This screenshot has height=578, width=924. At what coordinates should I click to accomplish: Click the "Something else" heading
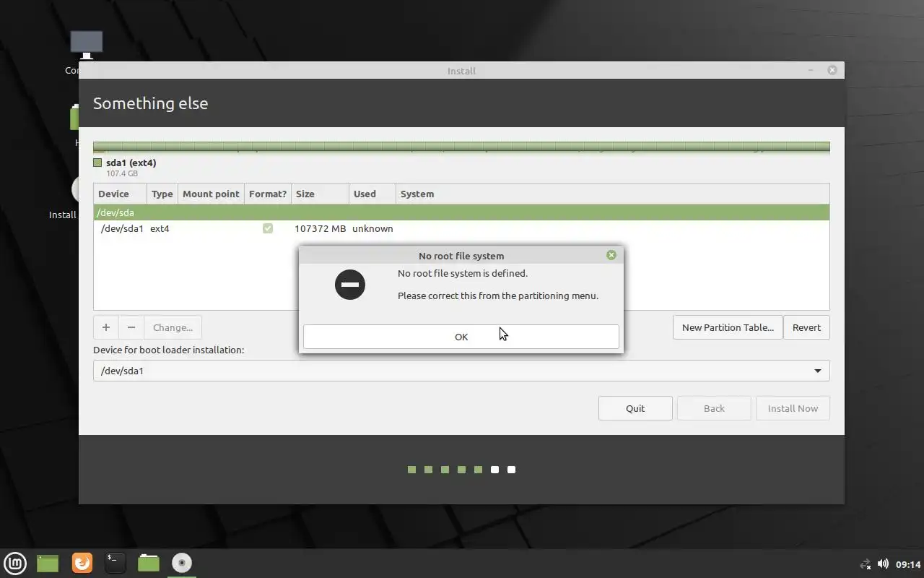click(150, 103)
